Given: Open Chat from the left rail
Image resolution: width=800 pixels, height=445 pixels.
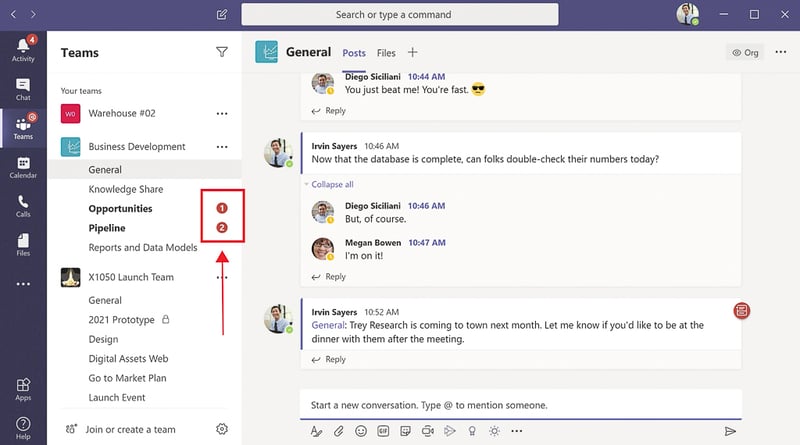Looking at the screenshot, I should coord(23,90).
